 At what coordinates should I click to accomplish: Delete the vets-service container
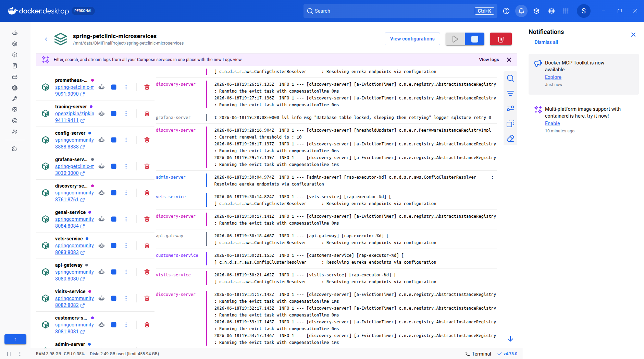(x=147, y=246)
